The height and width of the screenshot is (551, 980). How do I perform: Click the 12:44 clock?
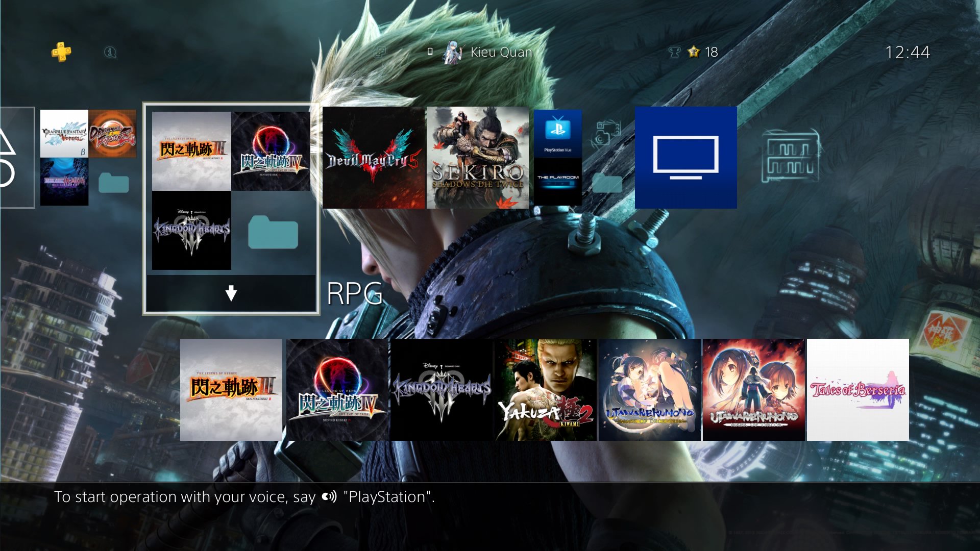pyautogui.click(x=908, y=52)
